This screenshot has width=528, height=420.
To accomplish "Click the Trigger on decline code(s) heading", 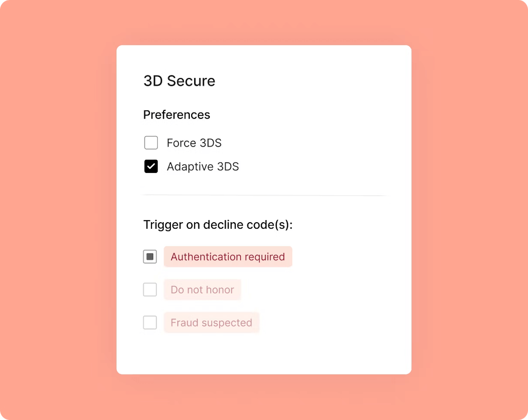I will [x=218, y=224].
